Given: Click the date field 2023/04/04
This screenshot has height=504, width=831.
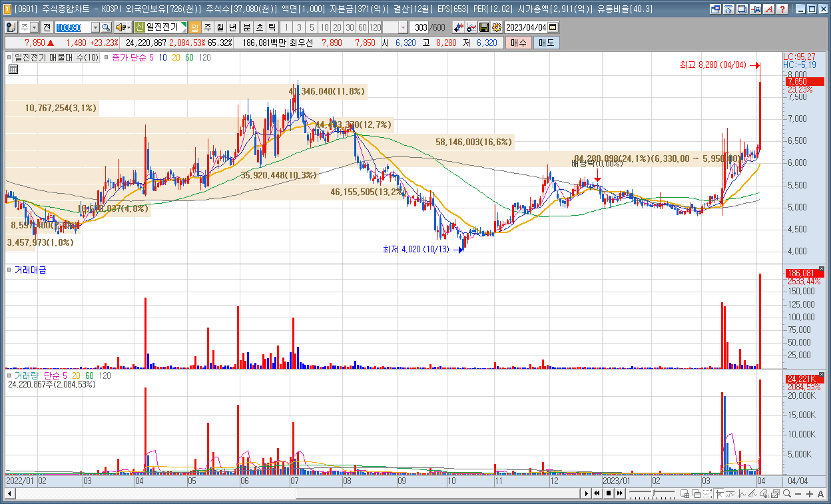Looking at the screenshot, I should [526, 27].
